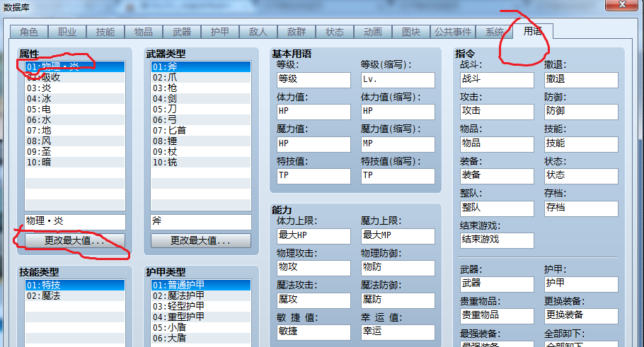Click the 战斗 command input field
Screen dimensions: 644x347
tap(497, 80)
